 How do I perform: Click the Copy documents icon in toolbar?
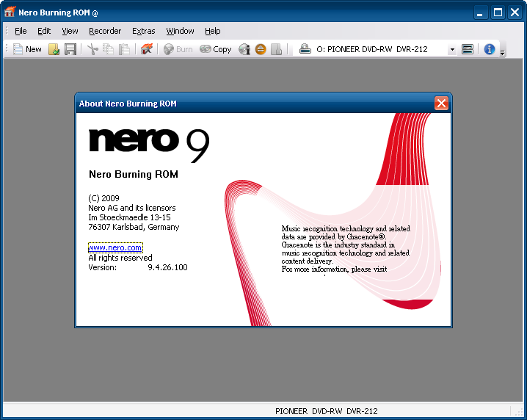point(108,49)
